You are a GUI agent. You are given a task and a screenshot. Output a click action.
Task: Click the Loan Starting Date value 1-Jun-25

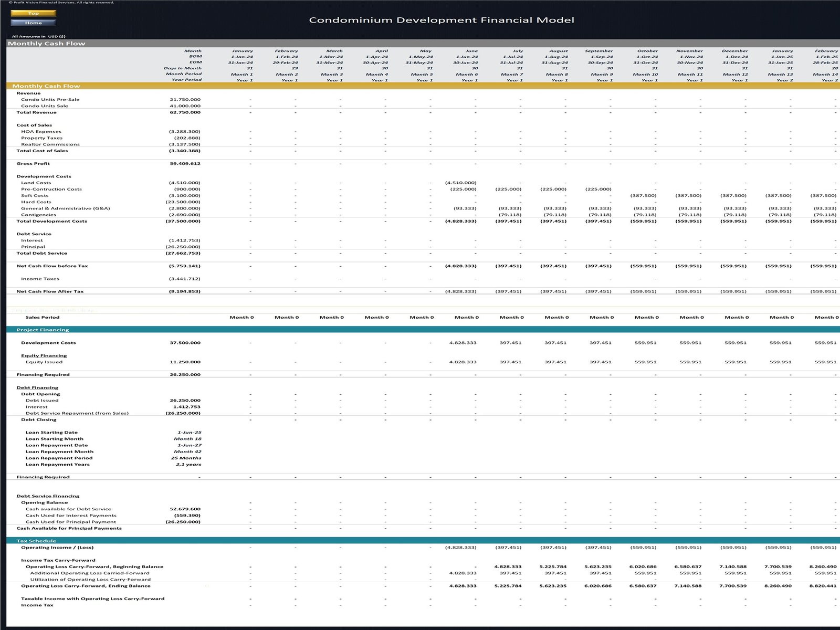click(x=189, y=433)
